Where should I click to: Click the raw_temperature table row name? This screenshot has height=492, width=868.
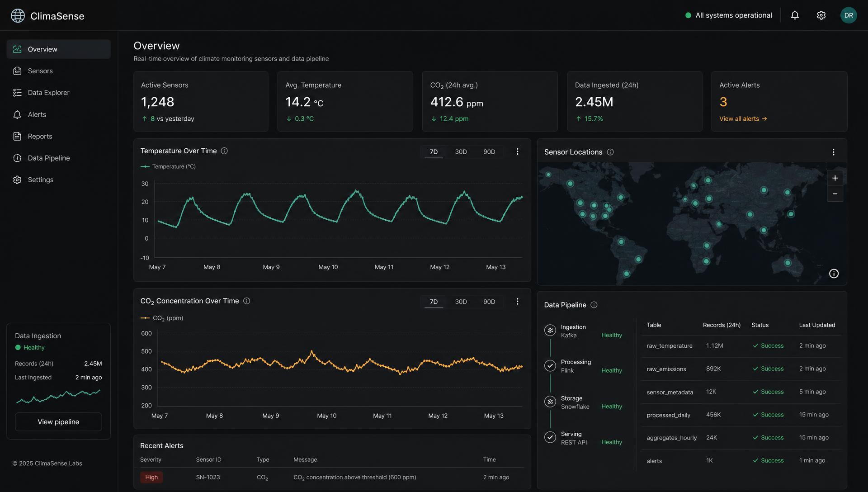tap(670, 346)
